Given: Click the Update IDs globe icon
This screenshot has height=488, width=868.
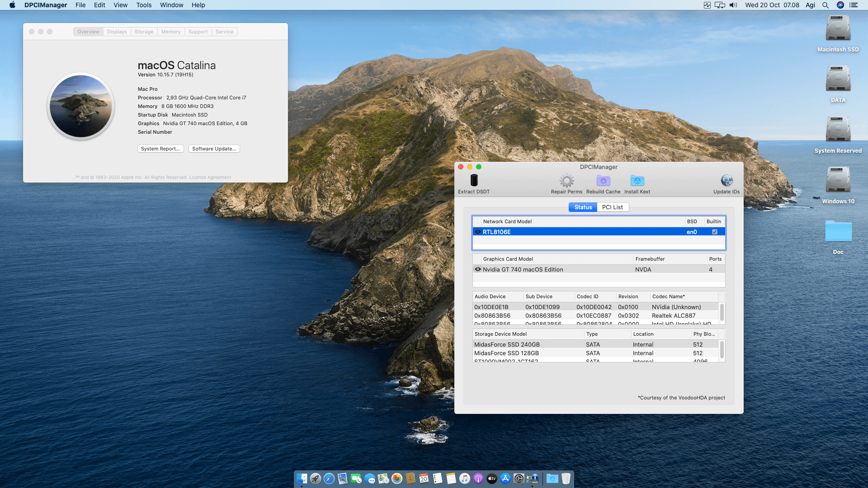Looking at the screenshot, I should click(726, 181).
